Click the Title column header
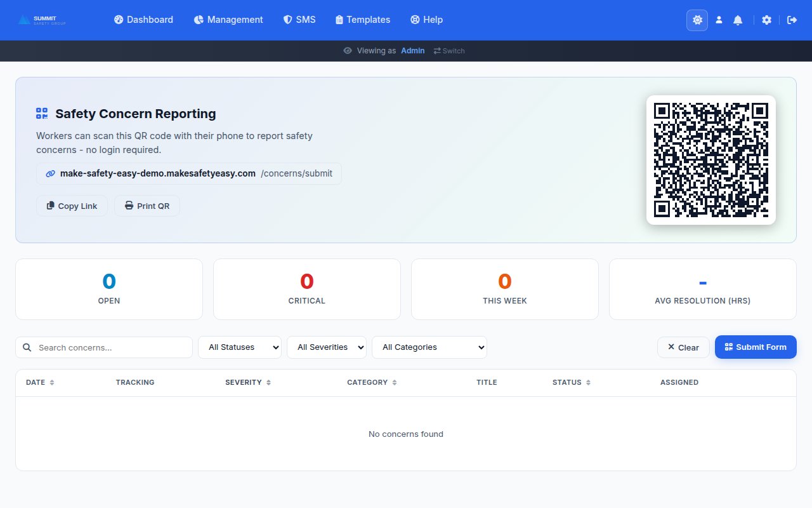 click(x=487, y=382)
